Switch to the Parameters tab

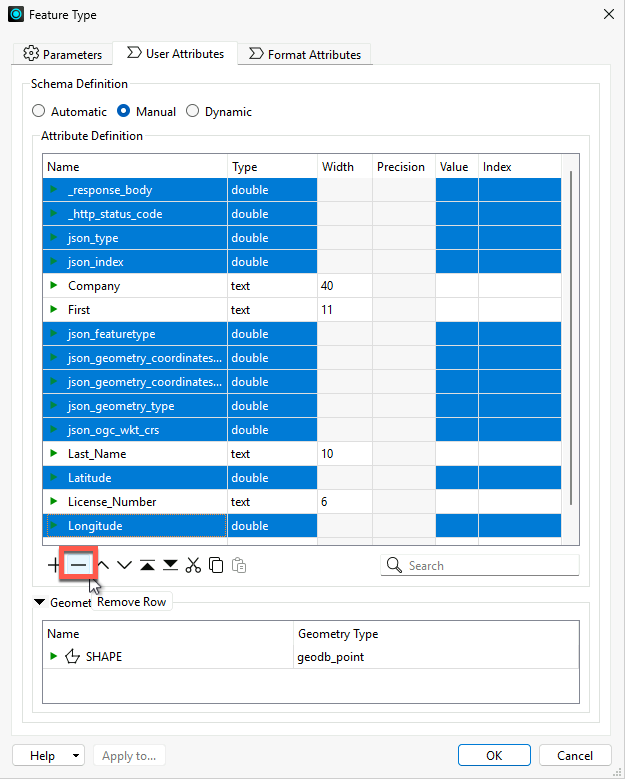click(x=63, y=54)
